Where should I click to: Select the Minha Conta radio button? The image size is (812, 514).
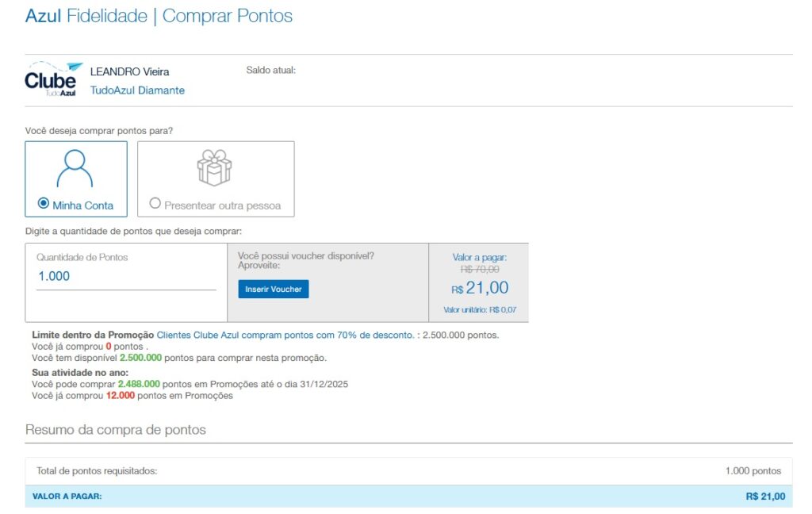coord(44,204)
